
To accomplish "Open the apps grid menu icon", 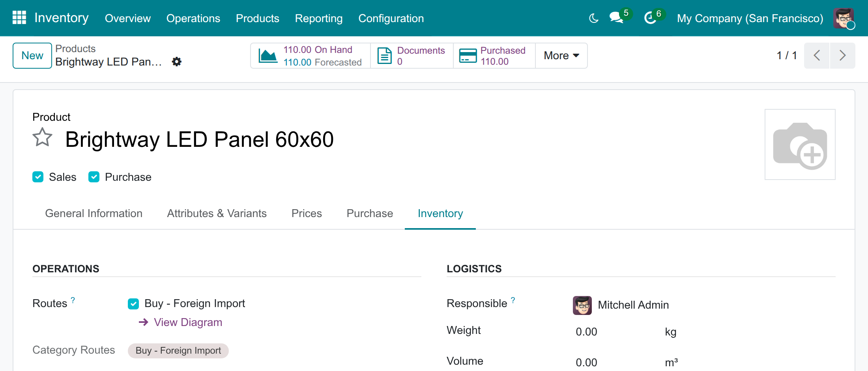I will pos(19,18).
